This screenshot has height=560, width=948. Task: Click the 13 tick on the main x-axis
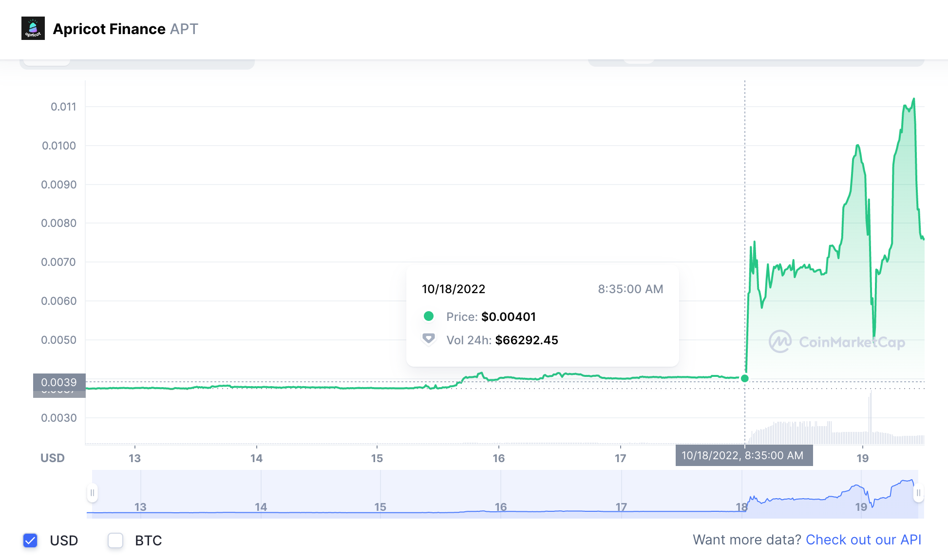[x=134, y=458]
